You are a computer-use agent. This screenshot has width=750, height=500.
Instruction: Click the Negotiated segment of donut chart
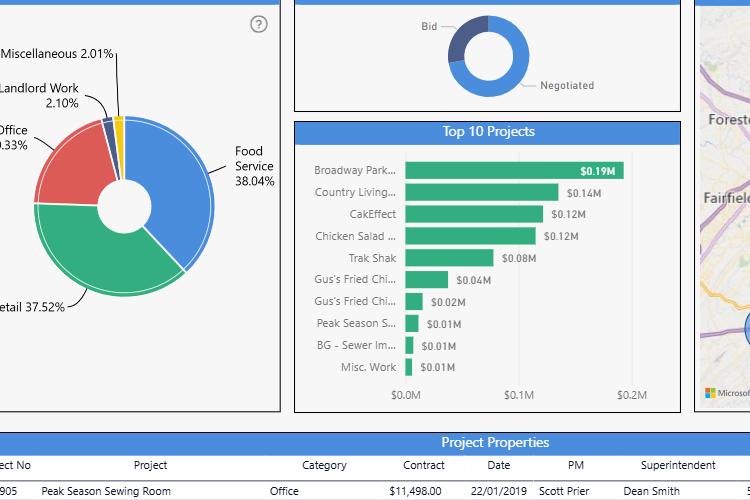coord(512,72)
